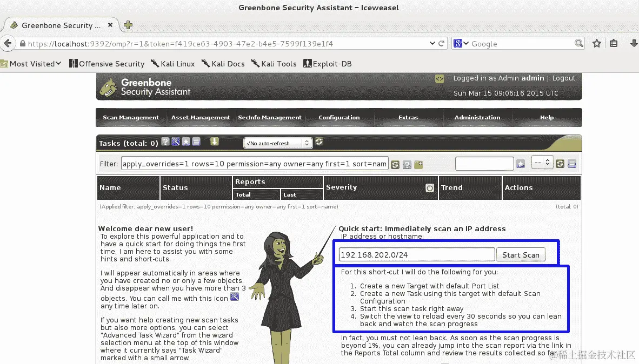Sort by Reports Total column header
Viewport: 639px width, 364px height.
(x=243, y=194)
